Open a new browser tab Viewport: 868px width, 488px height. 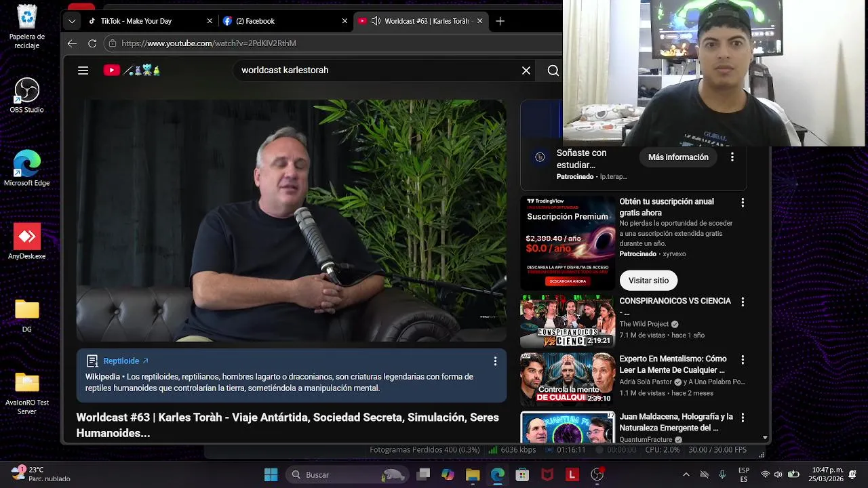pos(500,21)
